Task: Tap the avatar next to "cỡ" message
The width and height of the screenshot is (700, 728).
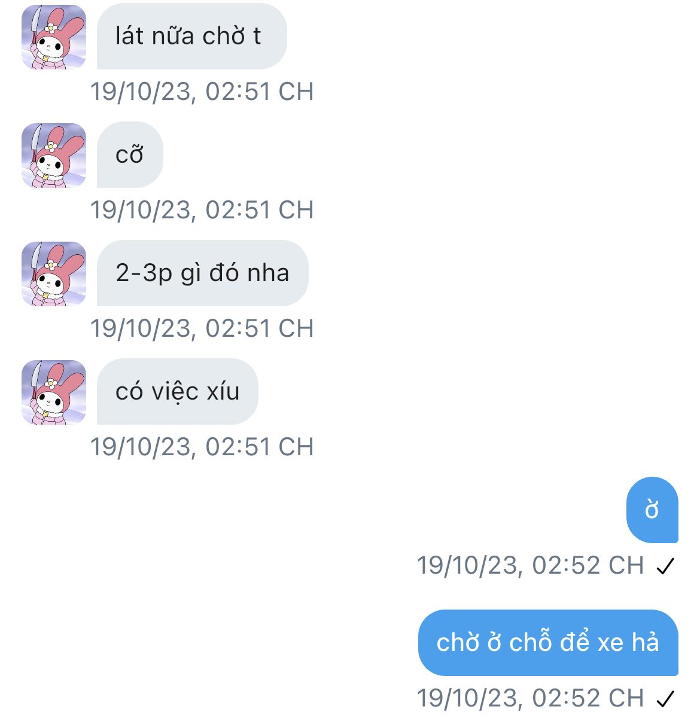Action: pos(54,156)
